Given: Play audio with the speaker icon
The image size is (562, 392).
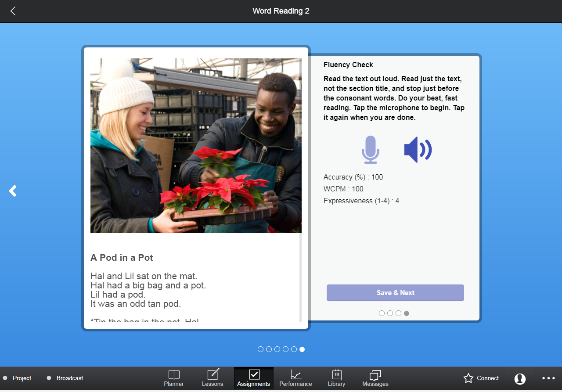Looking at the screenshot, I should [418, 150].
